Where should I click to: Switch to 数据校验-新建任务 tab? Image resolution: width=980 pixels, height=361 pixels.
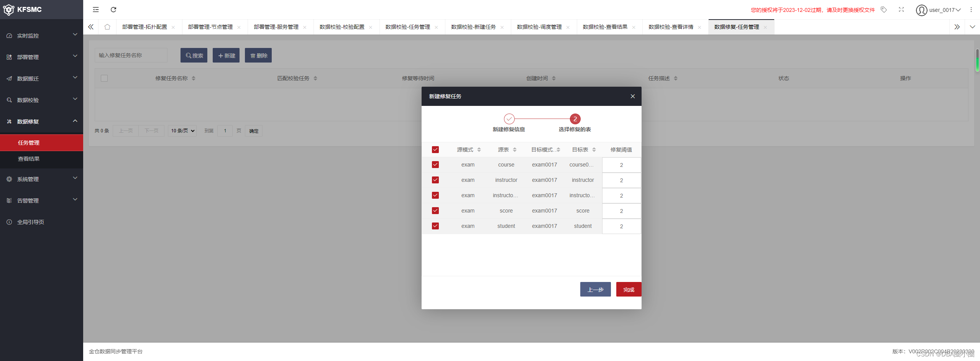[x=473, y=27]
